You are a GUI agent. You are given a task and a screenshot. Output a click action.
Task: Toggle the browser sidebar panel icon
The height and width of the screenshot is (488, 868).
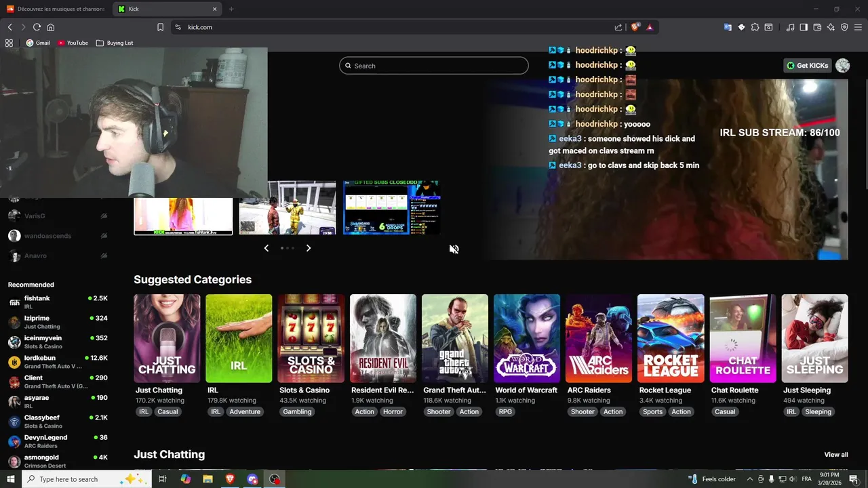804,27
